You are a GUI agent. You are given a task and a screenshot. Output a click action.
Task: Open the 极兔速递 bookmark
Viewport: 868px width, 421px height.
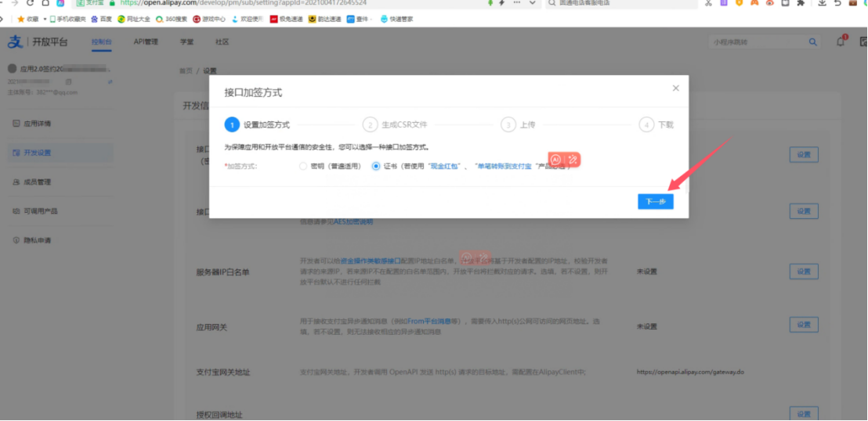pyautogui.click(x=286, y=19)
